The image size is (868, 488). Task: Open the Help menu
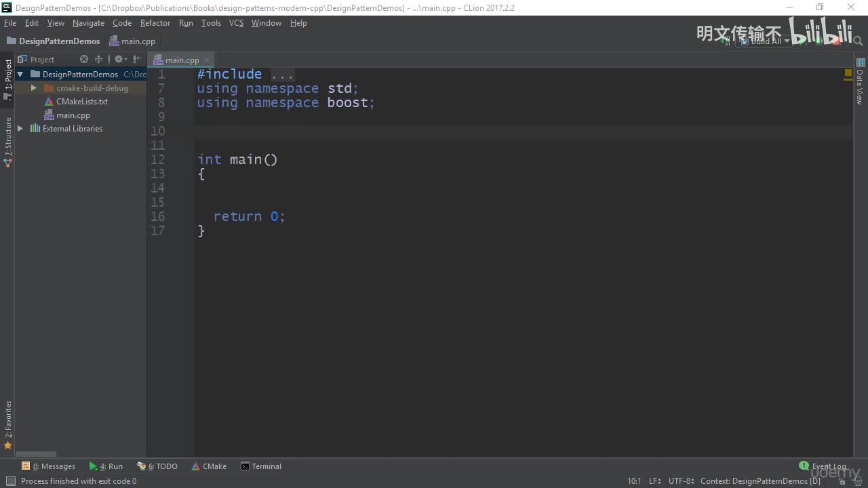[x=298, y=23]
